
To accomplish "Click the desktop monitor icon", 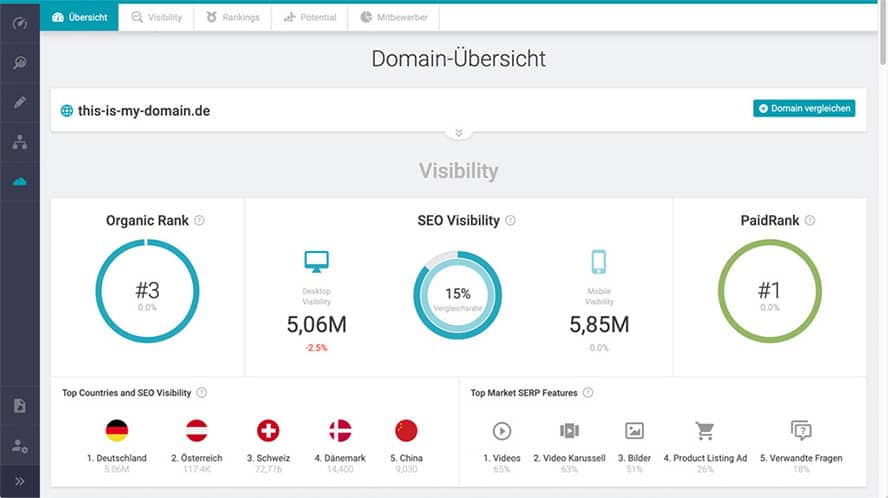I will coord(316,262).
